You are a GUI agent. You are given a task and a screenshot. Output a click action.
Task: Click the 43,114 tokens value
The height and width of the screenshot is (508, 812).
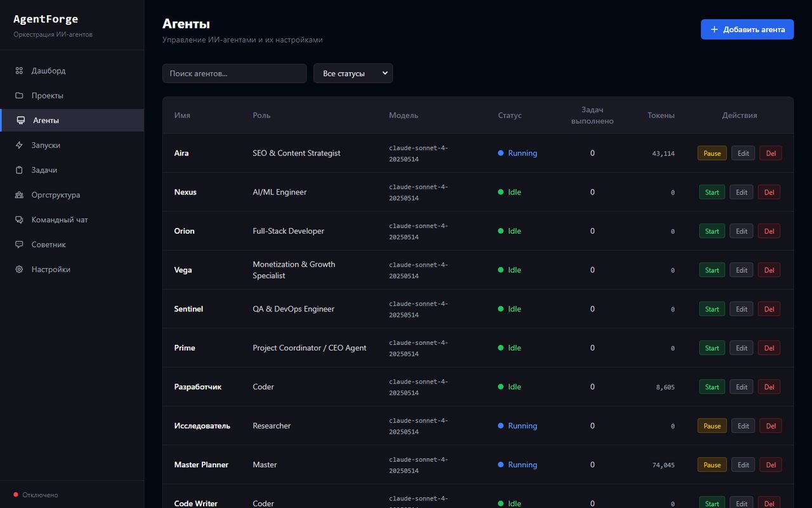click(x=664, y=154)
